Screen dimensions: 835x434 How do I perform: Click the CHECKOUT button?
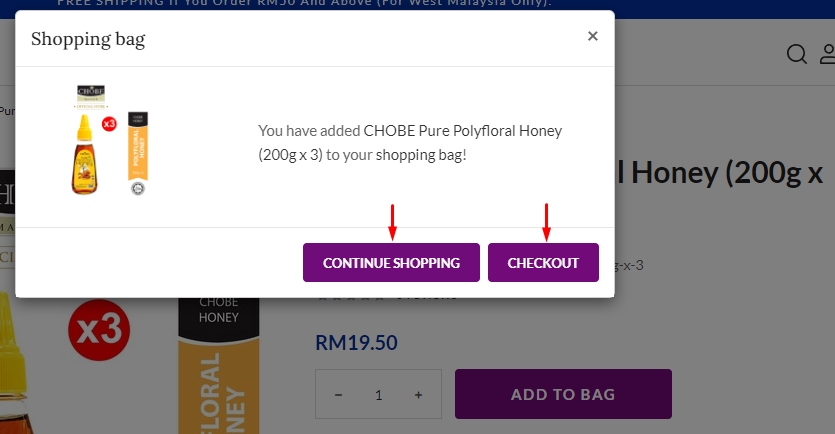click(x=543, y=263)
